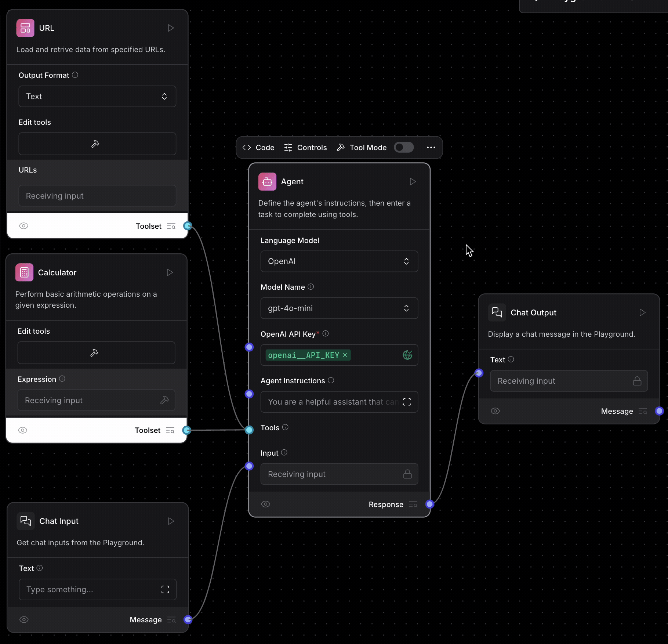The width and height of the screenshot is (668, 644).
Task: Click the Edit tools button in Calculator
Action: tap(96, 353)
